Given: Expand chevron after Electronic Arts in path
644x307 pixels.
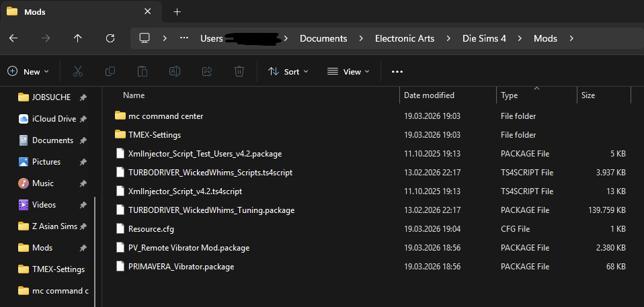Looking at the screenshot, I should (x=448, y=38).
